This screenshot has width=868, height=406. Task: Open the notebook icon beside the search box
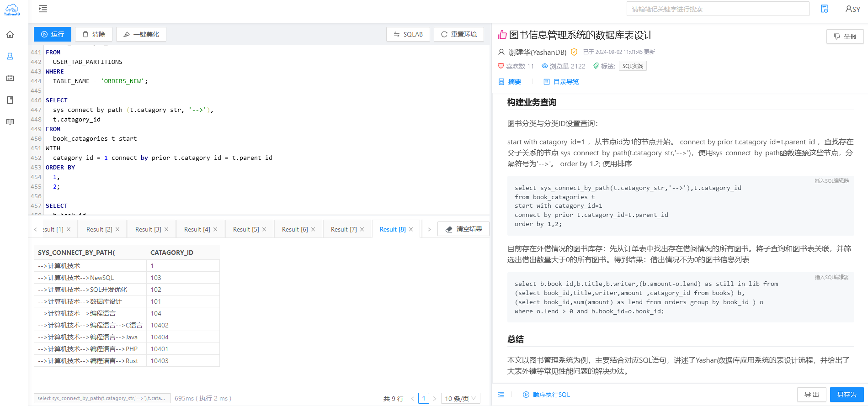[825, 9]
